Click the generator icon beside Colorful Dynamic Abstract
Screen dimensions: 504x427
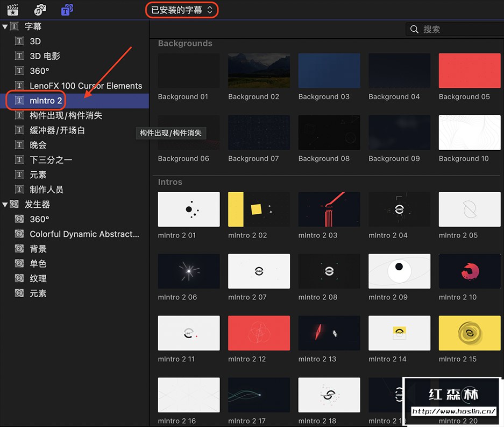coord(19,234)
